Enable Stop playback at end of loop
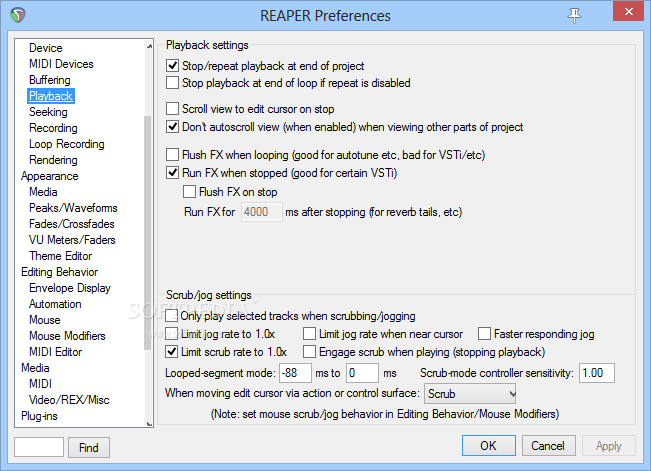Viewport: 651px width, 471px height. [172, 83]
